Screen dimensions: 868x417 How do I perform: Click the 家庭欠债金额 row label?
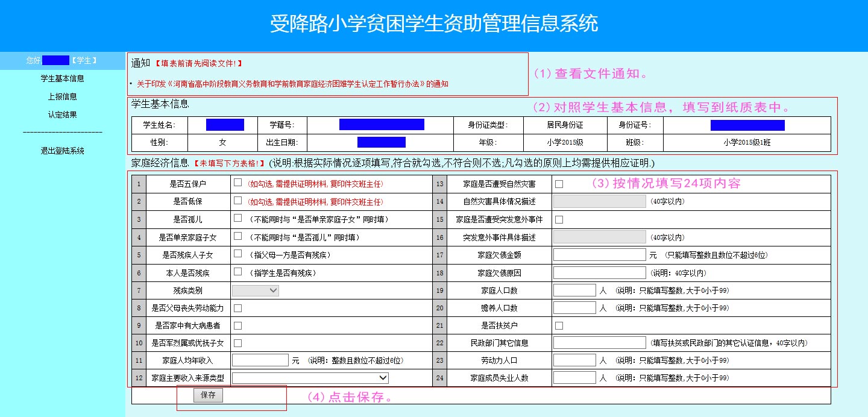[x=498, y=256]
